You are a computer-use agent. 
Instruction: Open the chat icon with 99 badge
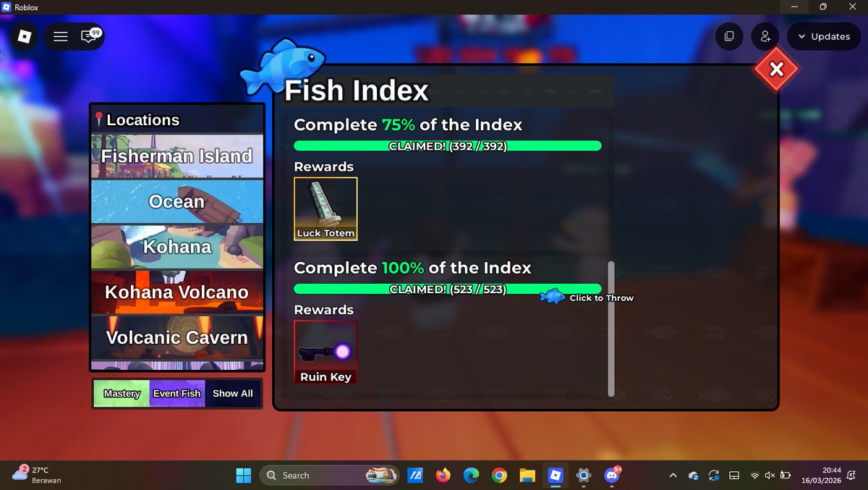90,36
